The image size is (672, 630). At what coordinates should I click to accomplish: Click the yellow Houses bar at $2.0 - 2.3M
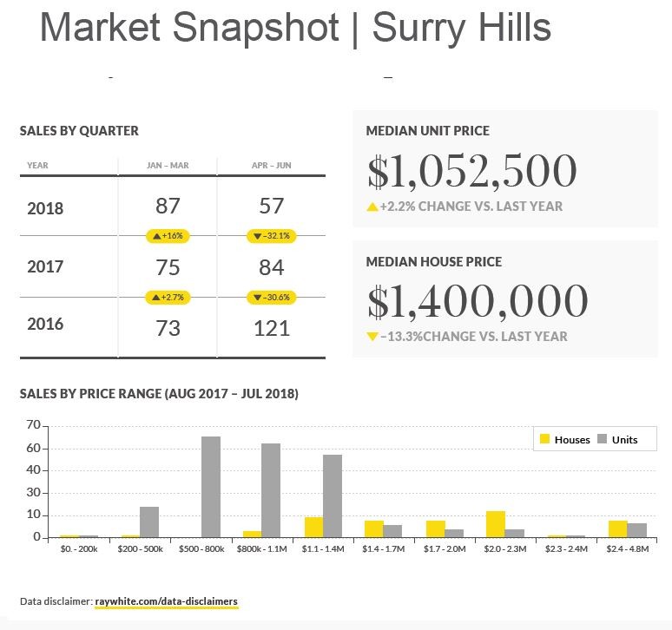point(496,524)
